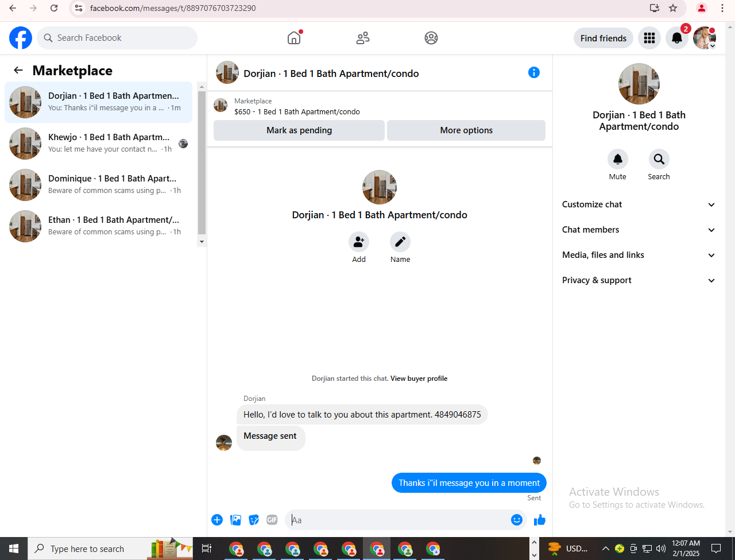Open the Facebook Home feed icon
This screenshot has height=560, width=735.
pos(294,38)
